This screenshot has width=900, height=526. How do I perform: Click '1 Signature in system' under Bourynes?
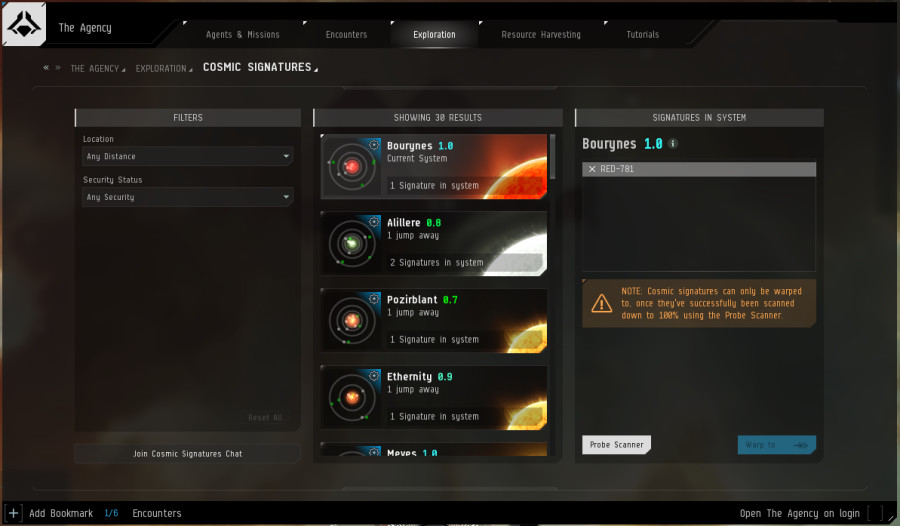(x=434, y=185)
